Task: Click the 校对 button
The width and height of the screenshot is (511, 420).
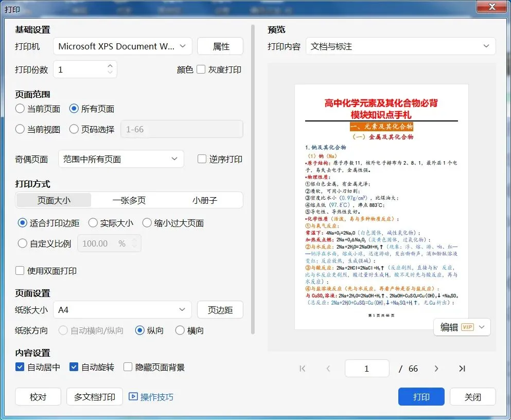Action: 38,396
